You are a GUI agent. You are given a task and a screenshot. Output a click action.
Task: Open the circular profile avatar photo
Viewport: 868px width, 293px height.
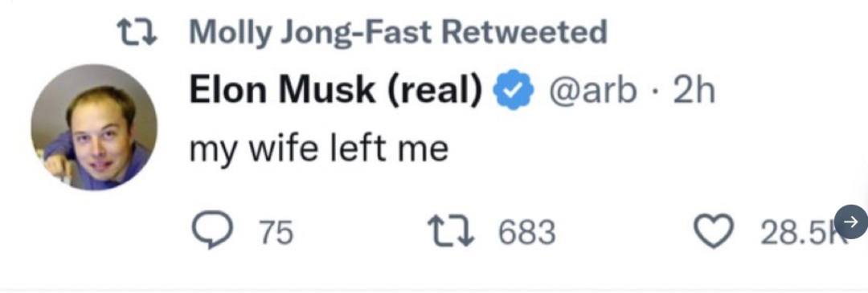coord(94,127)
